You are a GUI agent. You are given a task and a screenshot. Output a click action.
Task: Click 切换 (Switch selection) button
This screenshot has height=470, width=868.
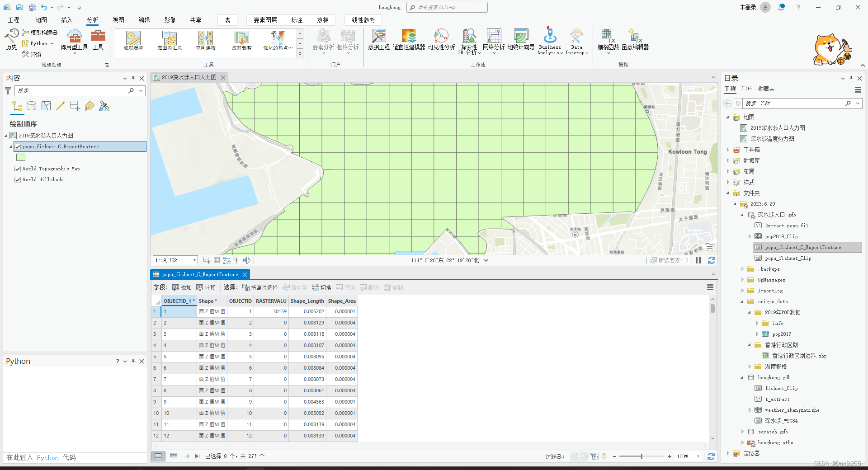[321, 287]
